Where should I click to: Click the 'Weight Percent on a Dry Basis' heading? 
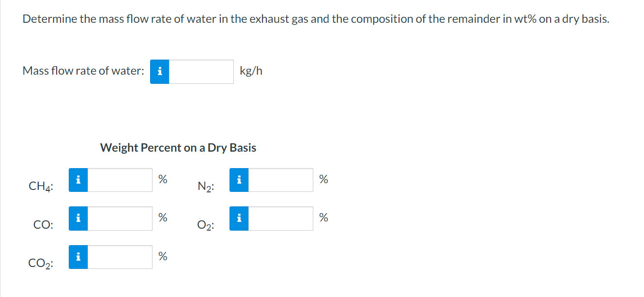[178, 148]
